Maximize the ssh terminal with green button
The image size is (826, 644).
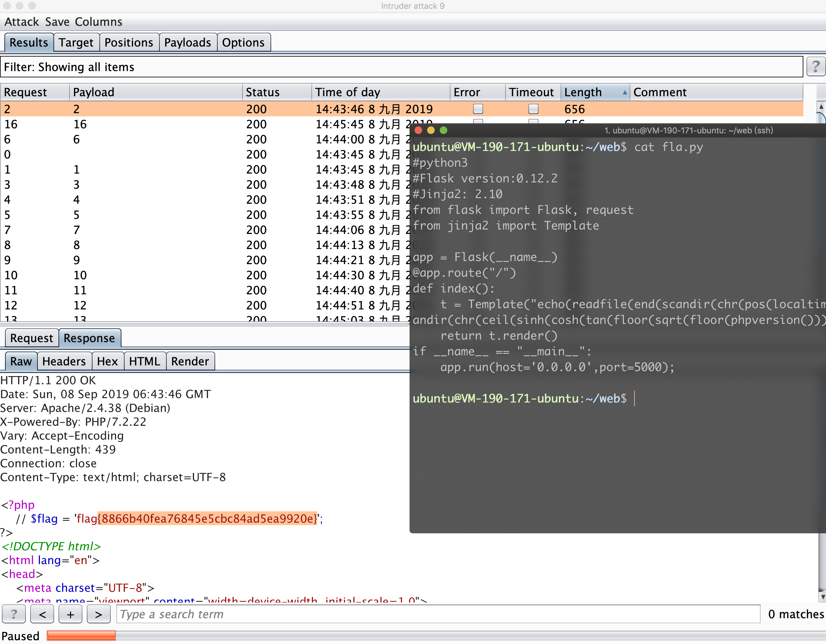pyautogui.click(x=444, y=130)
